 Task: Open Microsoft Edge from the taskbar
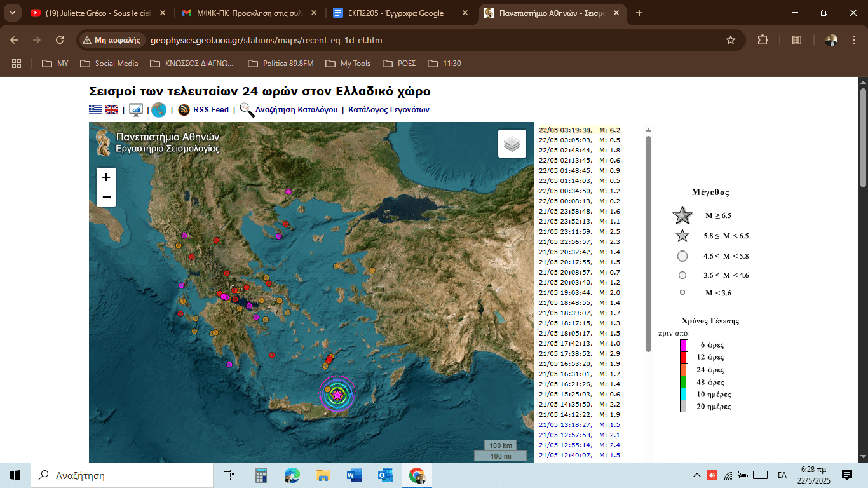[292, 475]
